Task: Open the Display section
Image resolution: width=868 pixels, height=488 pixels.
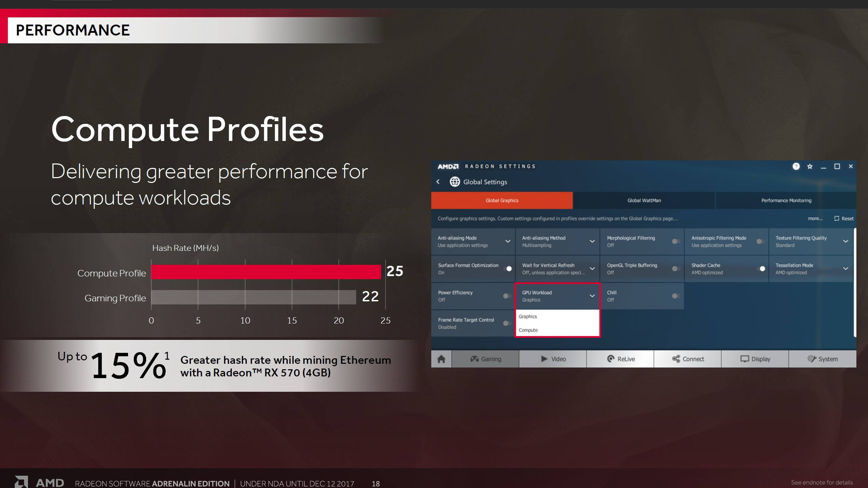Action: pyautogui.click(x=755, y=359)
